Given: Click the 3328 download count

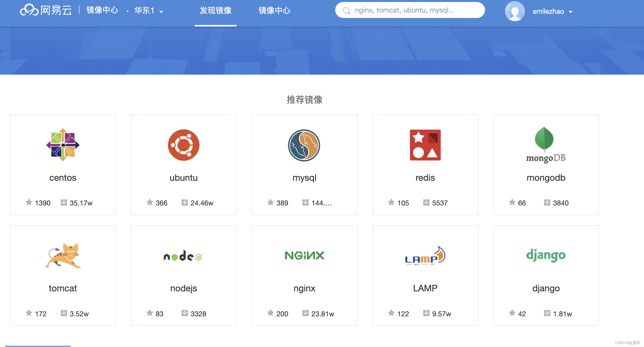Looking at the screenshot, I should [198, 314].
